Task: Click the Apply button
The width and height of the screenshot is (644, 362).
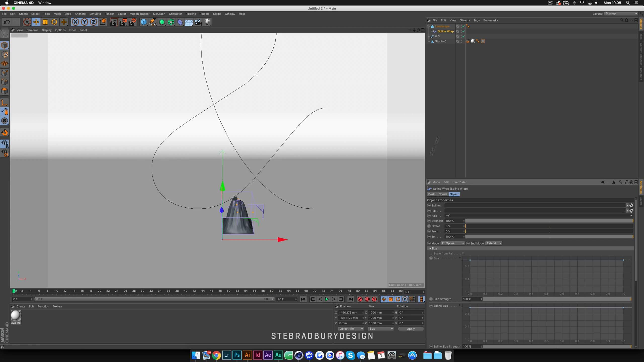Action: [x=411, y=329]
